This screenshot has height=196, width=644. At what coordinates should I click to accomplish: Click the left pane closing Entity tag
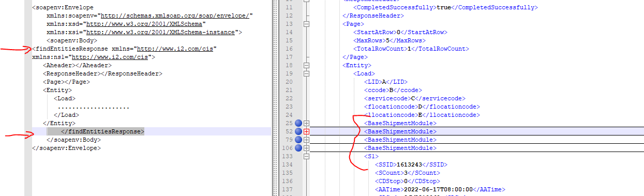pyautogui.click(x=59, y=123)
